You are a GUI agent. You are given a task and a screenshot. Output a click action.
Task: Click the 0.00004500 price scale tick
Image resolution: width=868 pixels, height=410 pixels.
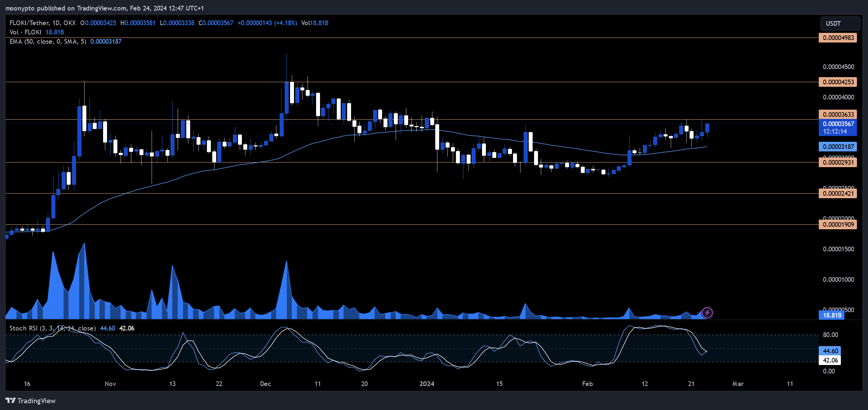pos(838,67)
